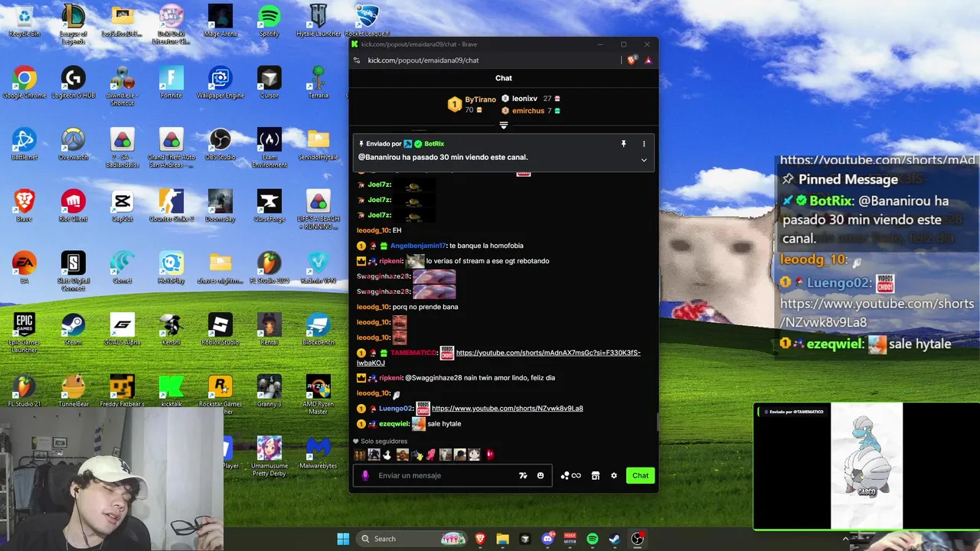Open Discord from the taskbar

pos(547,539)
